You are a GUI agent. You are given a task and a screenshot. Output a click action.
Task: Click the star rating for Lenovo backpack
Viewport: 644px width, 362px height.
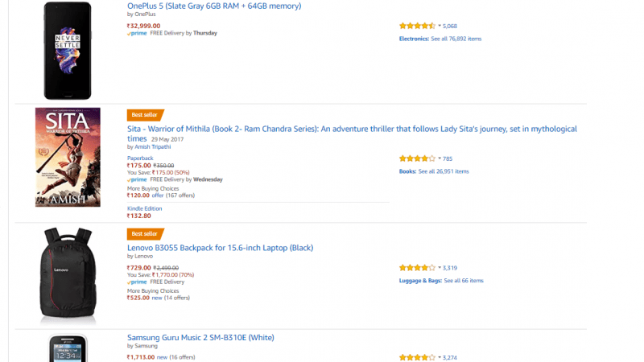pyautogui.click(x=417, y=268)
